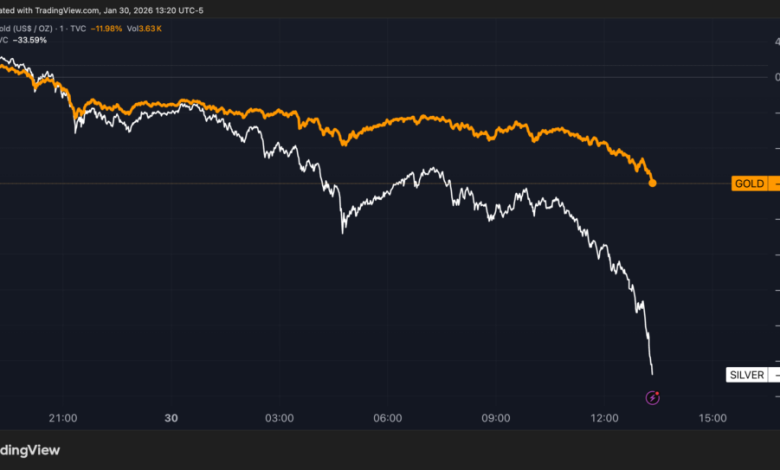Click the 06:00 time axis label
Screen dimensions: 780x470
click(388, 418)
